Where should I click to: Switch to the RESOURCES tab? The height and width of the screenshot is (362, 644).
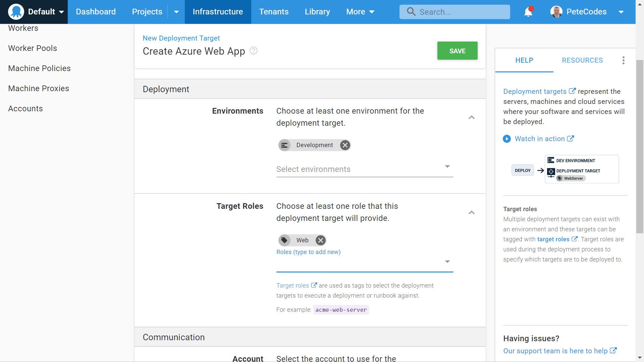click(x=582, y=60)
